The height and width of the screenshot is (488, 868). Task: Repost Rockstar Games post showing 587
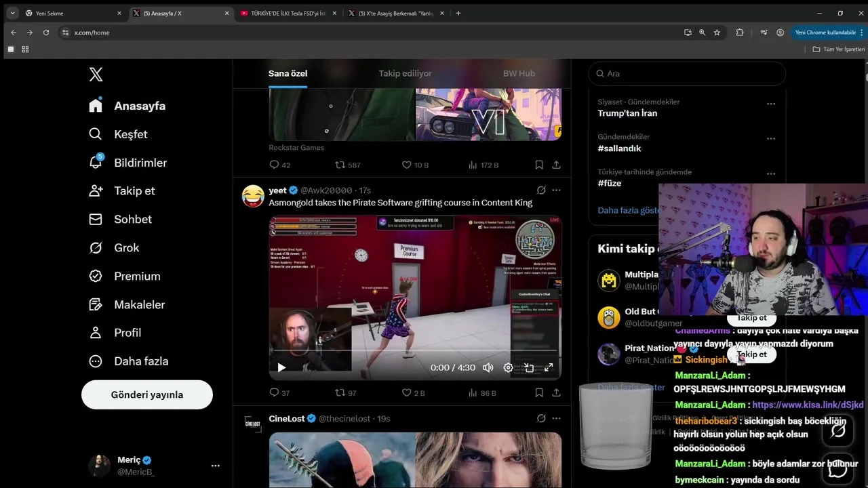(348, 165)
